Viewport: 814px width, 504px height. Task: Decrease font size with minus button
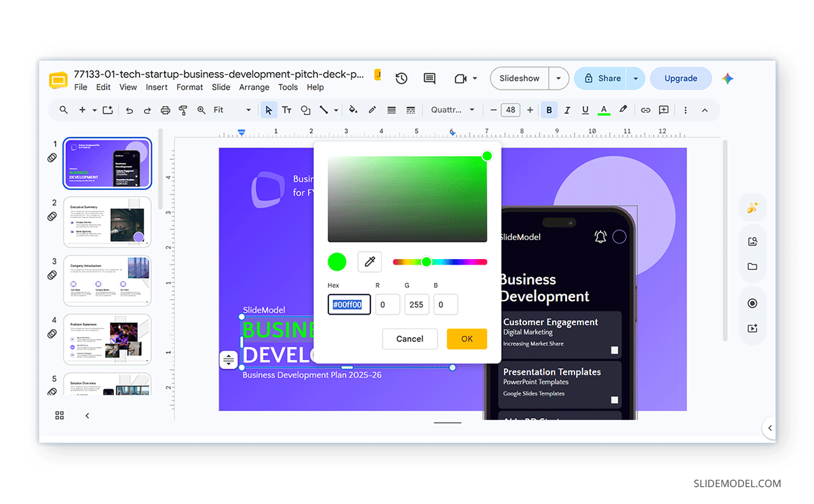point(493,110)
